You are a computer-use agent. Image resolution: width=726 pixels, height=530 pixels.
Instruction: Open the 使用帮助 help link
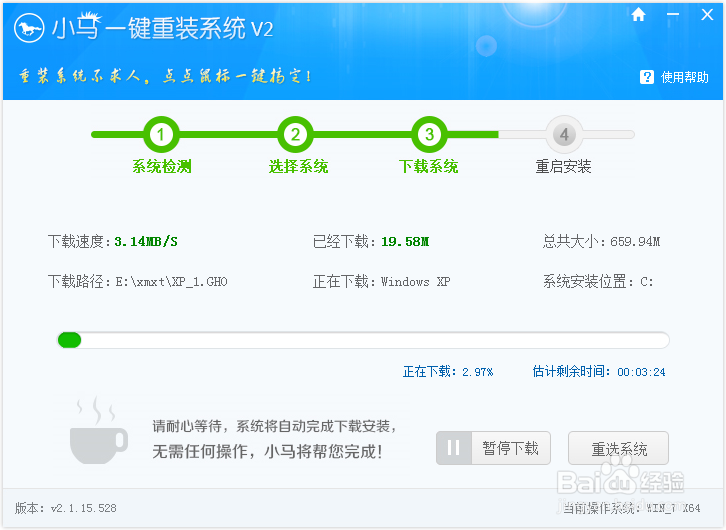(x=684, y=77)
